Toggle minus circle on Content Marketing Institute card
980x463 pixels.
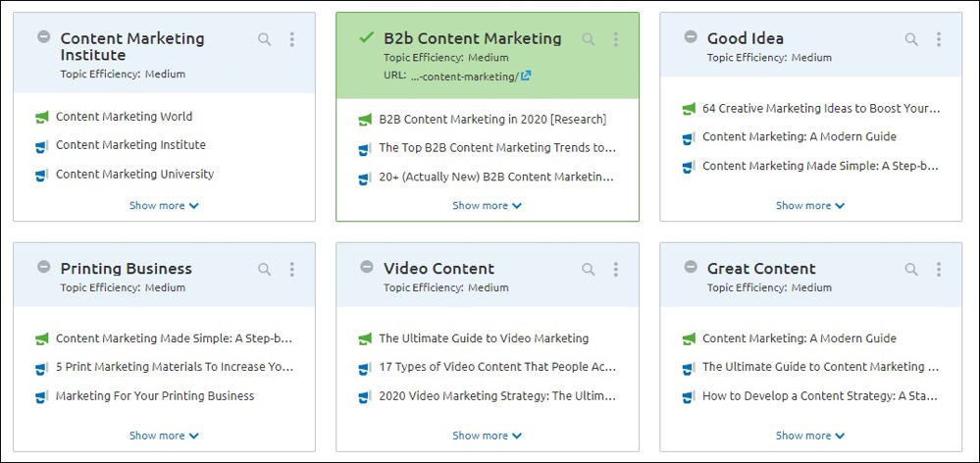click(43, 37)
